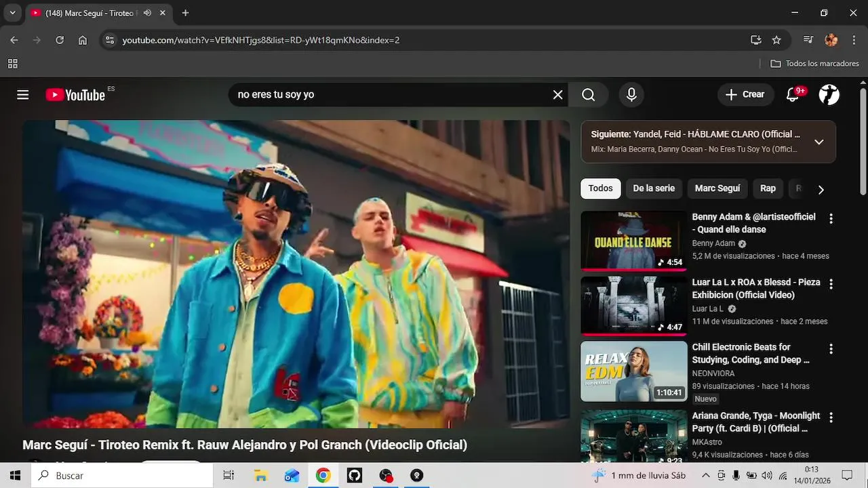868x488 pixels.
Task: Open browser home page
Action: pos(83,40)
